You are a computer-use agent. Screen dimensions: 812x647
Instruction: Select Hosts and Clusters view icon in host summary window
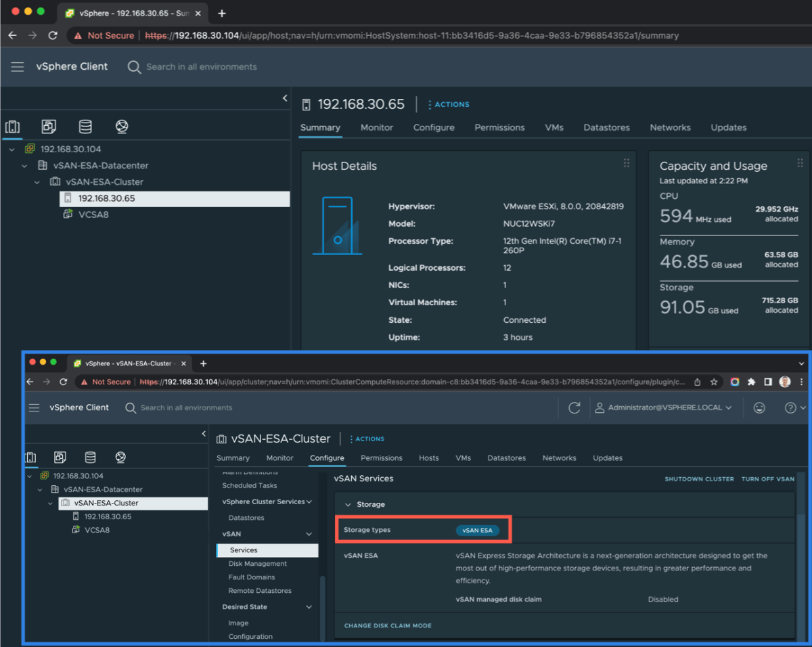(12, 127)
